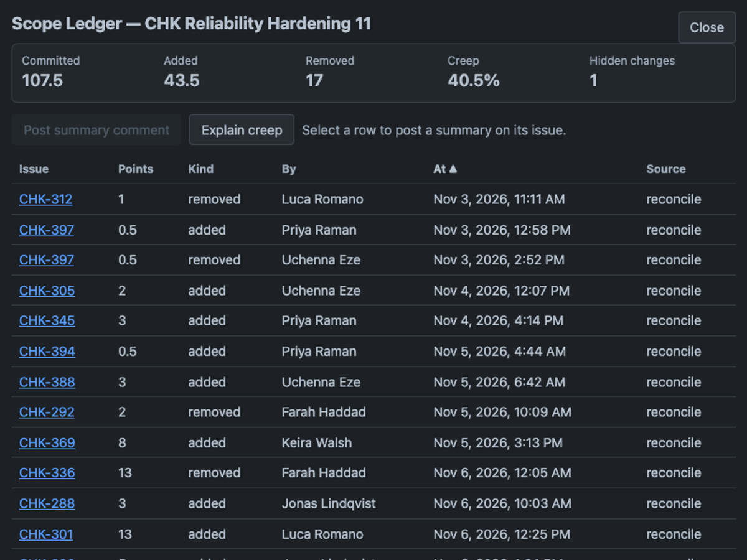Screen dimensions: 747x560
Task: Select Farah Haddad in CHK-292 row
Action: (x=324, y=413)
